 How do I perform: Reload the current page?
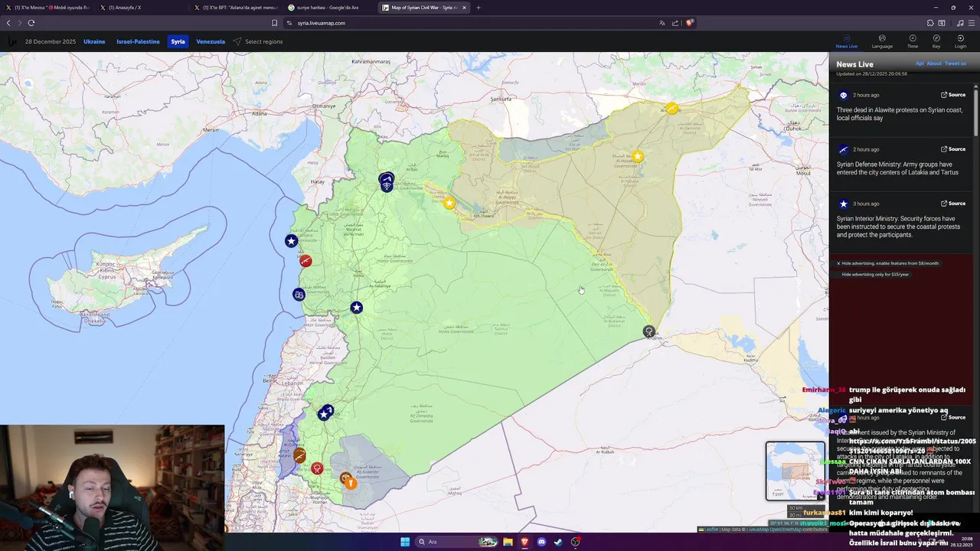point(31,23)
